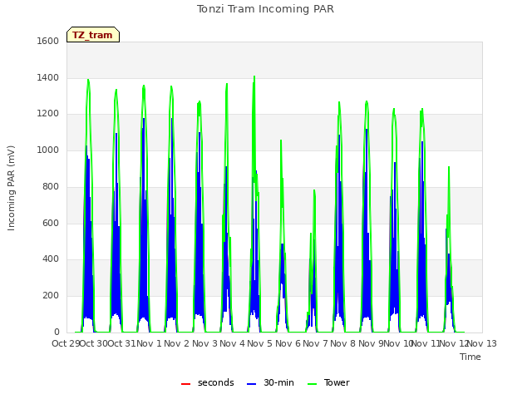Click the red seconds legend swatch
532x399 pixels.
(185, 384)
